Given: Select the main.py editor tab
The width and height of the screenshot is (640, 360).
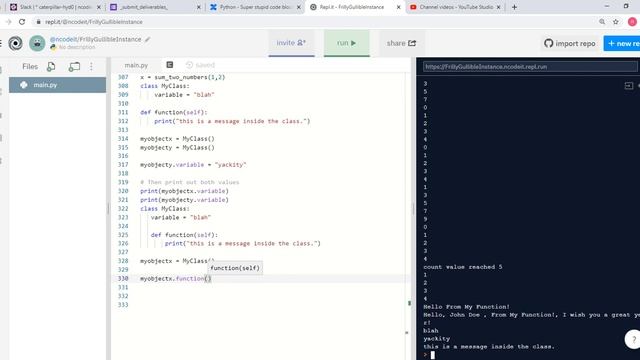Looking at the screenshot, I should coord(136,65).
